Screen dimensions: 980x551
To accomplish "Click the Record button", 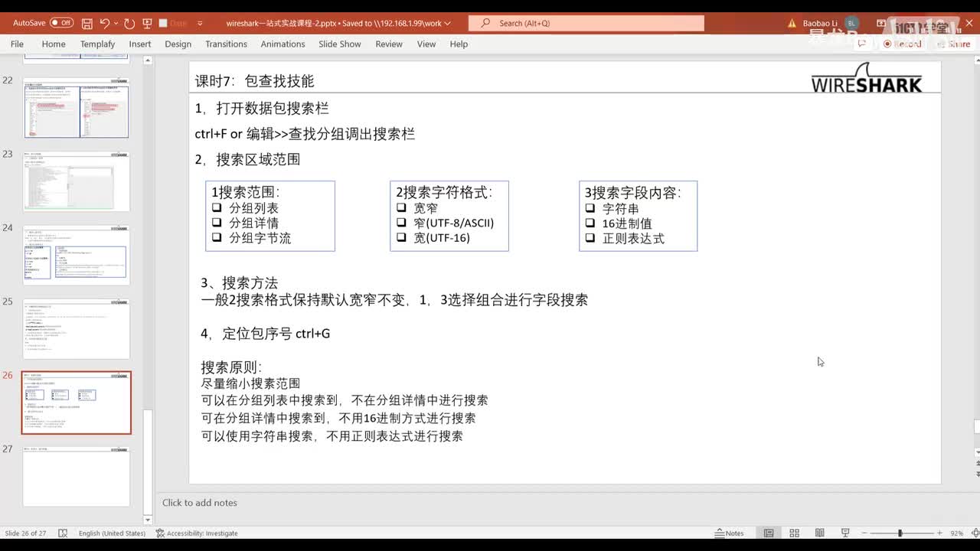I will point(902,44).
